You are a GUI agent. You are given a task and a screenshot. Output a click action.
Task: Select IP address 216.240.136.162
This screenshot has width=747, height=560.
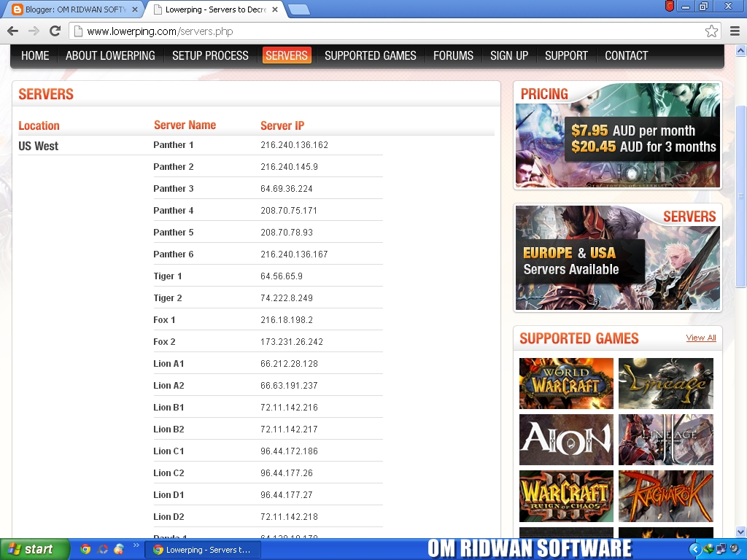click(x=295, y=145)
